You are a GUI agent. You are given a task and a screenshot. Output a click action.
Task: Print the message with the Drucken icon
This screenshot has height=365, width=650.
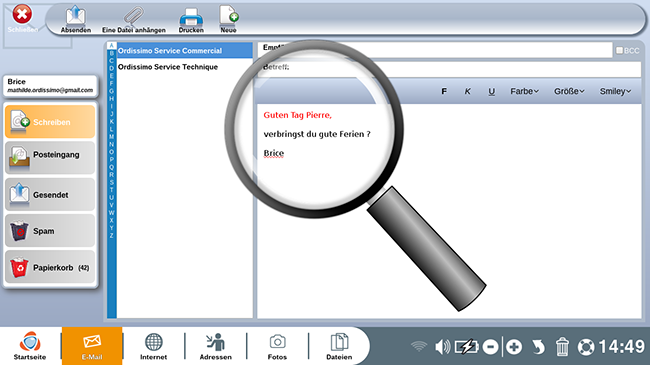point(191,20)
